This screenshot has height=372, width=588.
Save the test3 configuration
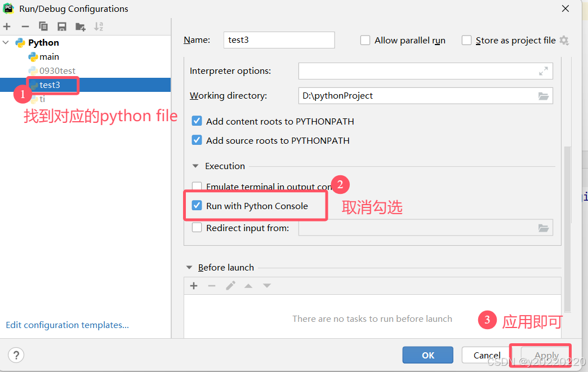(x=62, y=26)
